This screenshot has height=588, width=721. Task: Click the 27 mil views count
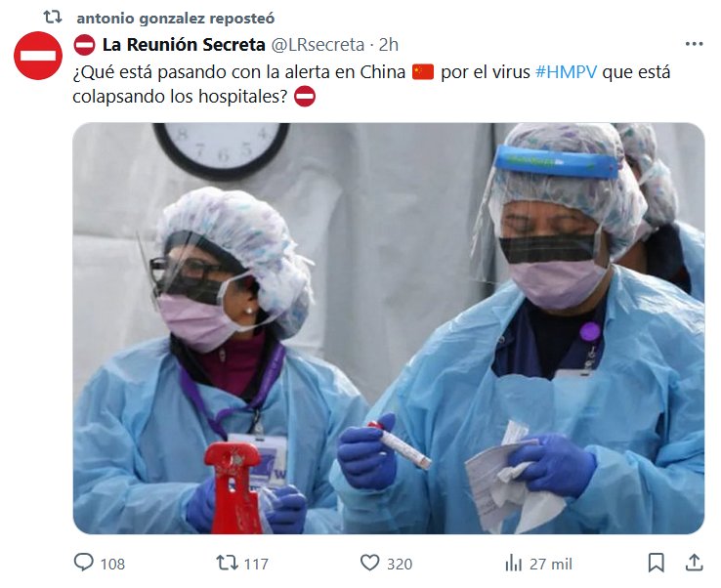point(551,564)
